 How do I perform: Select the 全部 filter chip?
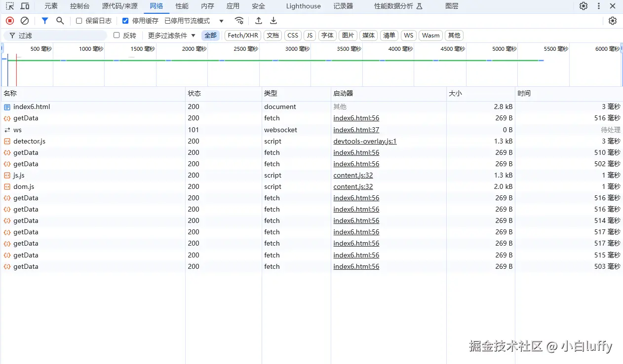pyautogui.click(x=210, y=36)
